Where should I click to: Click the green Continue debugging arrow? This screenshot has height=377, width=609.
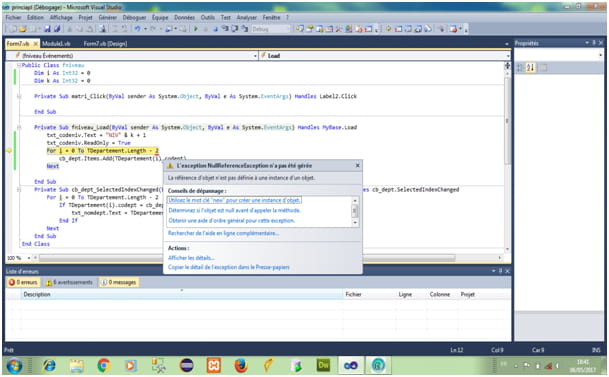click(195, 29)
